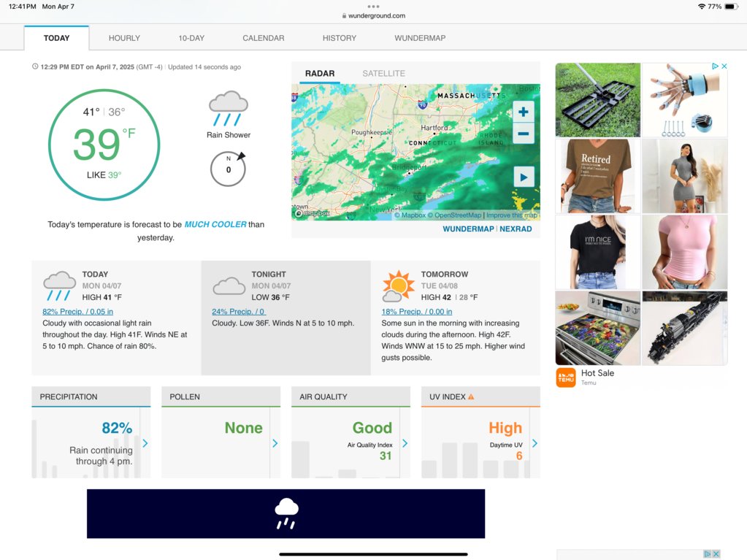This screenshot has width=747, height=560.
Task: Open the Mapbox attribution text link
Action: coord(410,215)
